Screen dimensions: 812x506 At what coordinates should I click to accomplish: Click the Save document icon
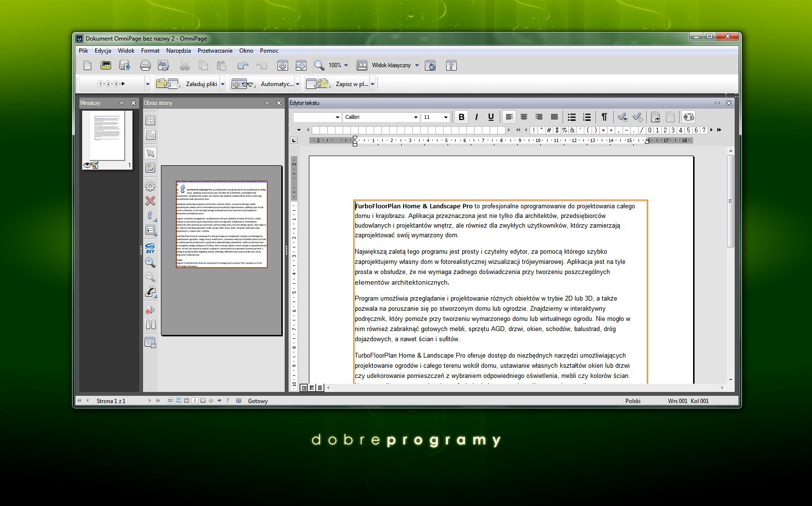tap(125, 65)
